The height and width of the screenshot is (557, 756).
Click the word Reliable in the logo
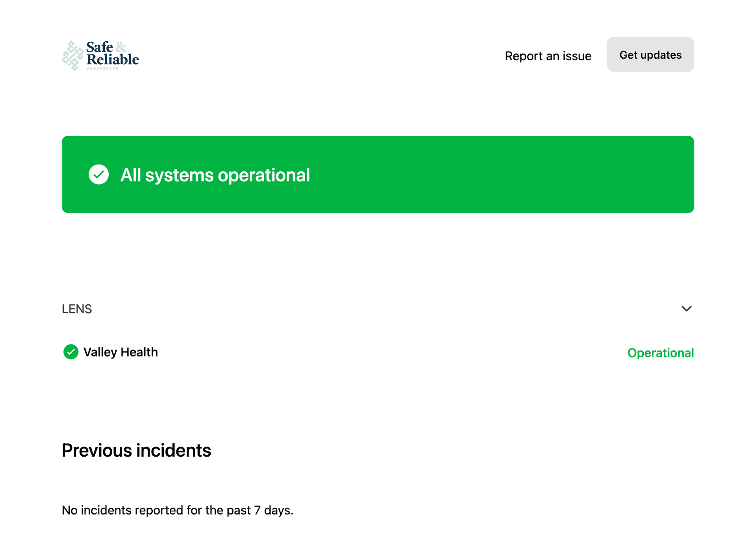(x=113, y=59)
